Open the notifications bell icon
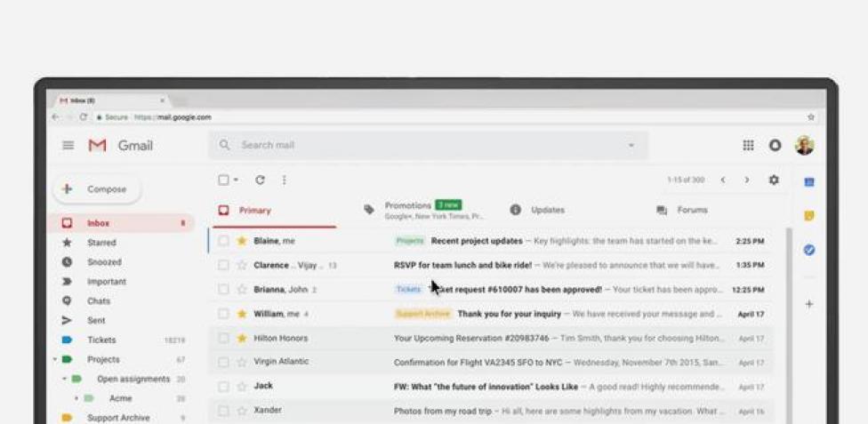This screenshot has height=424, width=868. tap(775, 145)
